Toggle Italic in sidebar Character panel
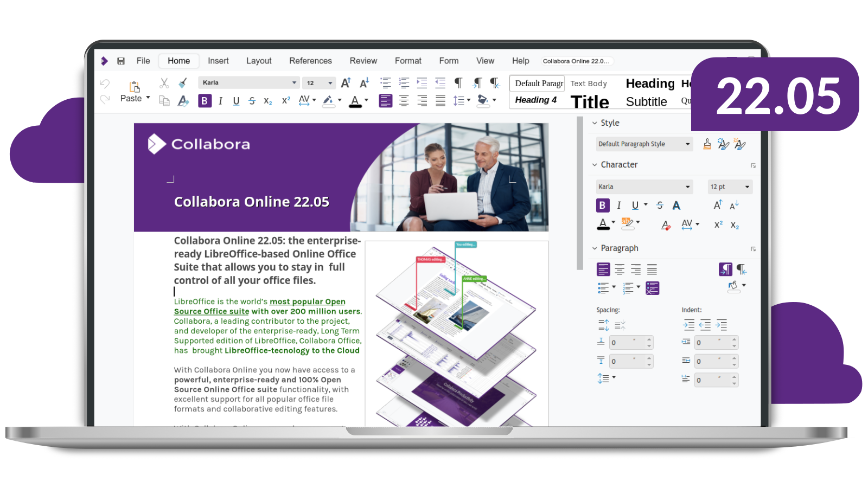 618,206
